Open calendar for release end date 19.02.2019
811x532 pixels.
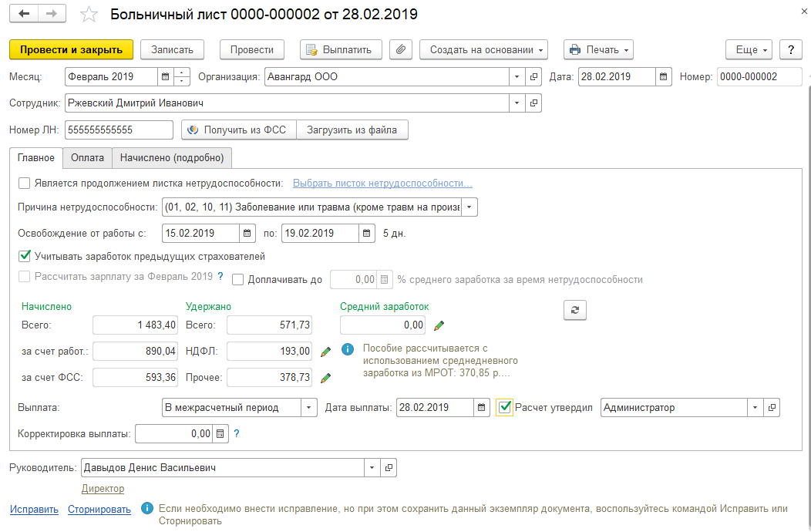pos(367,234)
